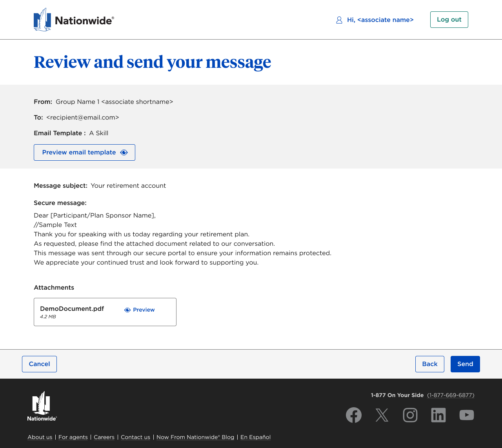The image size is (502, 448).
Task: Preview the DemoDocument.pdf attachment
Action: 140,310
